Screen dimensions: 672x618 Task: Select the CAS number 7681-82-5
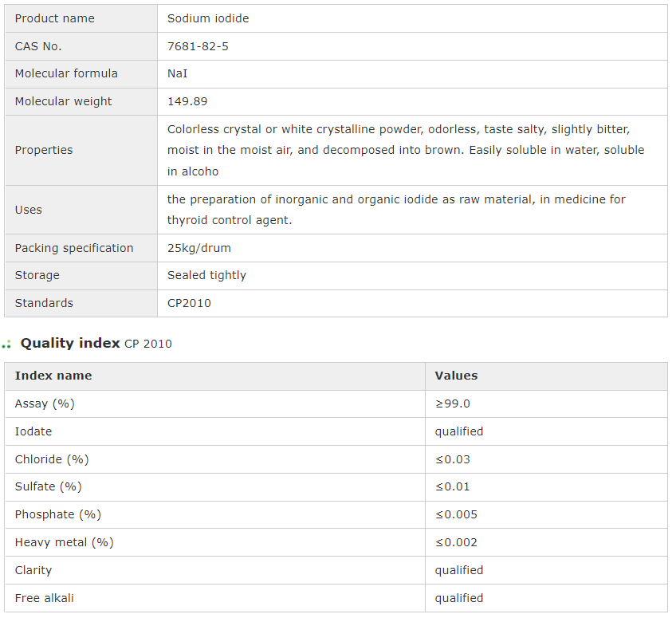(x=198, y=46)
